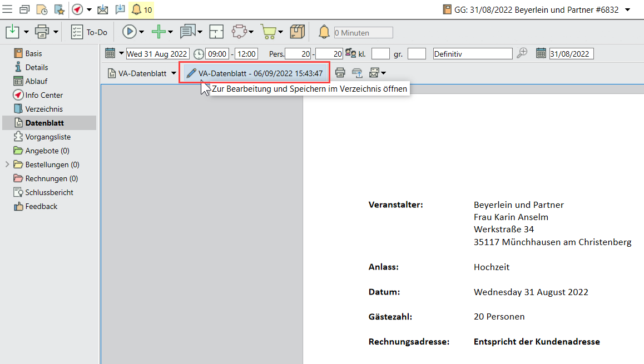Click the green plus add icon
Image resolution: width=644 pixels, height=364 pixels.
(159, 32)
